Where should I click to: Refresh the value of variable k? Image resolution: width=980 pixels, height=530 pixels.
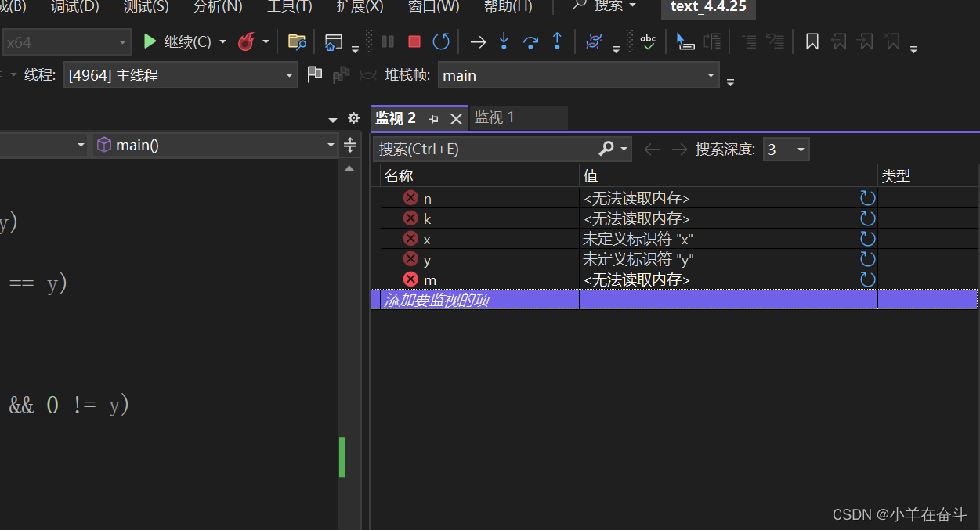click(x=867, y=218)
